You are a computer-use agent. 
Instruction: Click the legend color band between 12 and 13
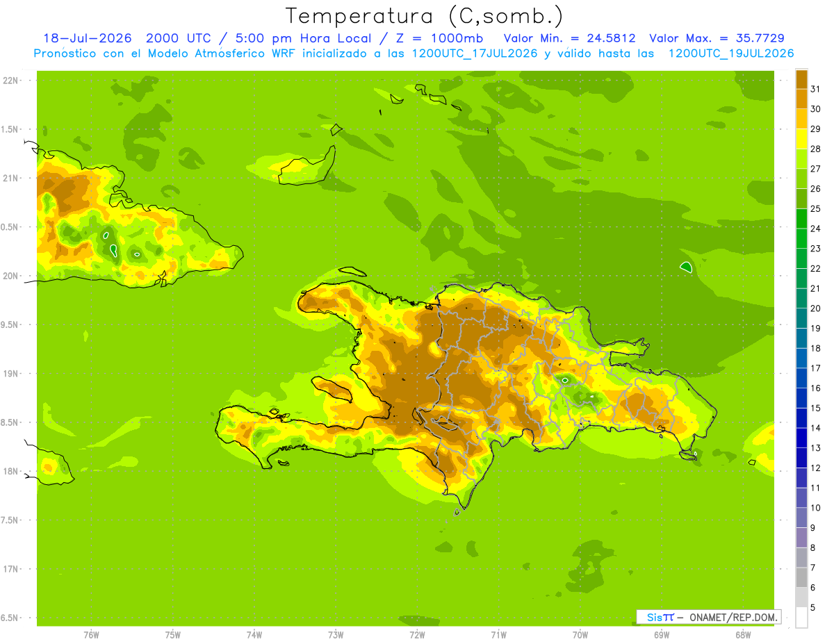(x=801, y=458)
